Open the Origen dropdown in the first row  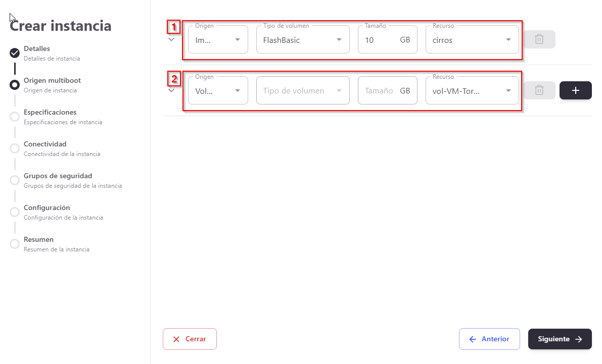tap(218, 40)
